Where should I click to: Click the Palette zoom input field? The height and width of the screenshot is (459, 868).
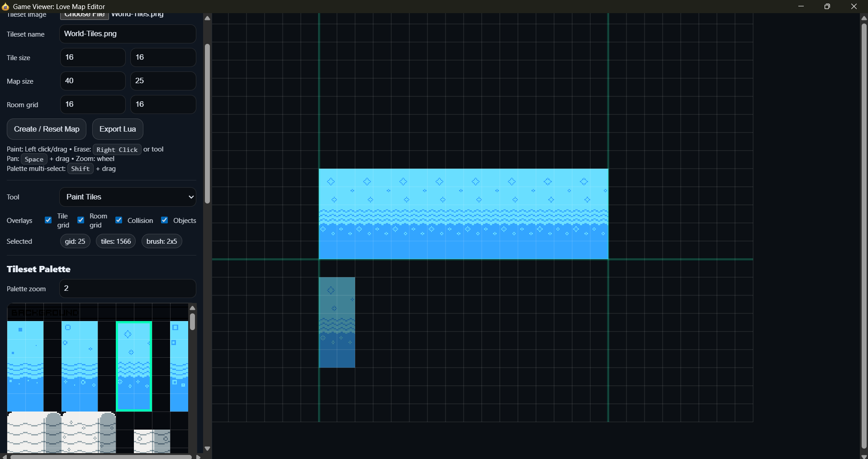pyautogui.click(x=127, y=288)
